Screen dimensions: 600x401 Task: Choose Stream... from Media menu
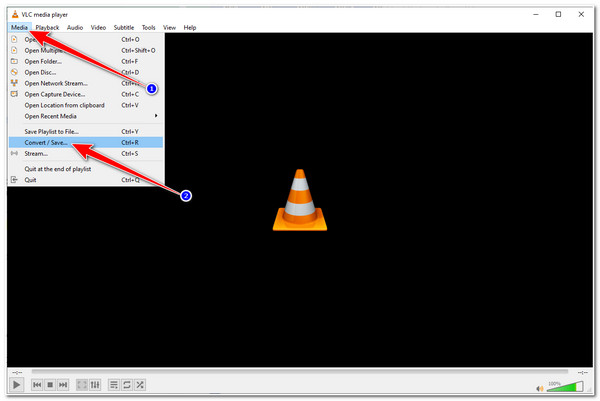click(86, 153)
